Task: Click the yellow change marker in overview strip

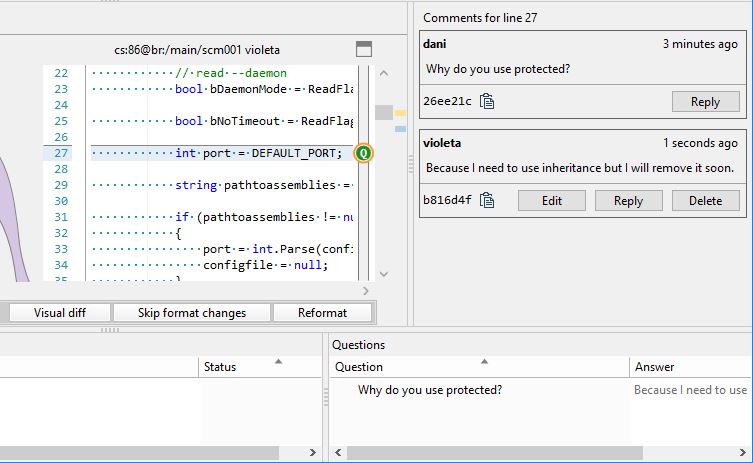Action: 400,113
